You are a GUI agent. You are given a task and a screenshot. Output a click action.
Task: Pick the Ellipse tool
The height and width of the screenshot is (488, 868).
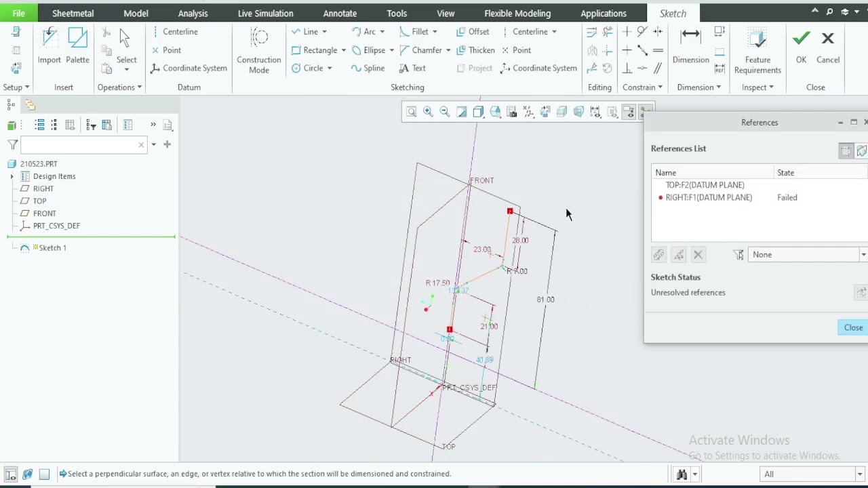coord(368,50)
